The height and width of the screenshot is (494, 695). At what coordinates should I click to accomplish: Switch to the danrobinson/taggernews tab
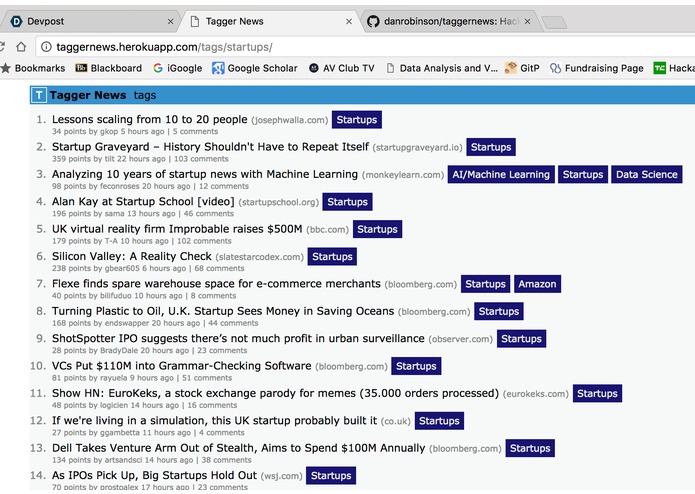tap(451, 21)
